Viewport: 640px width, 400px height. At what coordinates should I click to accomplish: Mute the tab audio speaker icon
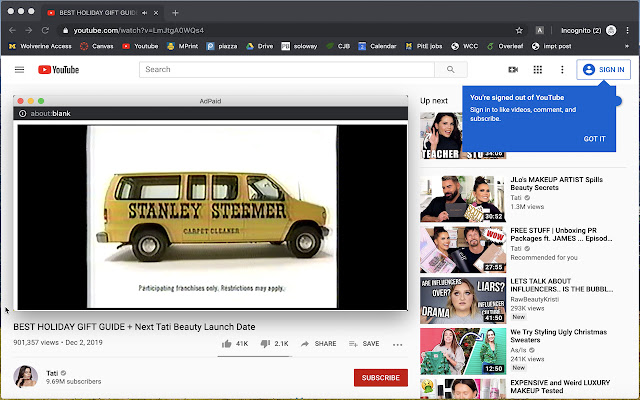click(x=144, y=13)
